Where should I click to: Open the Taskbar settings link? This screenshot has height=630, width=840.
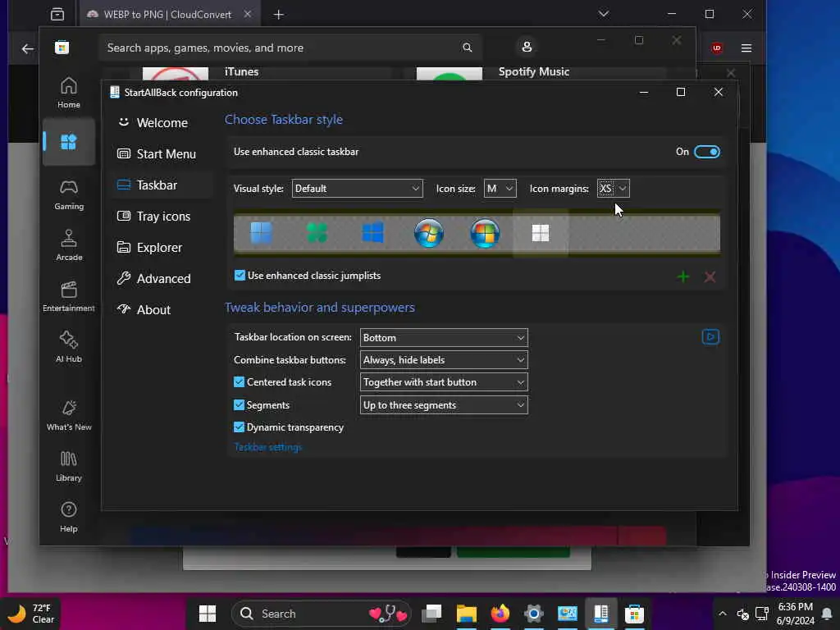[268, 447]
